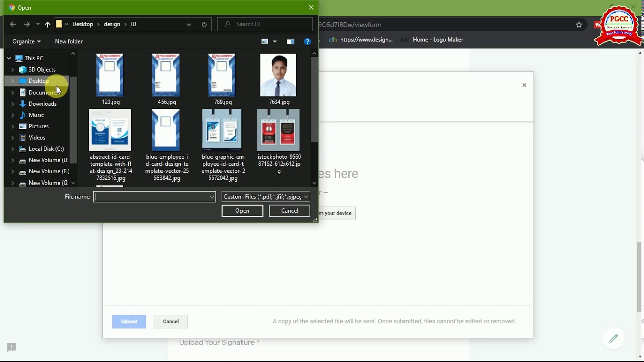Close the Google Forms upload panel
The height and width of the screenshot is (362, 644).
[524, 85]
